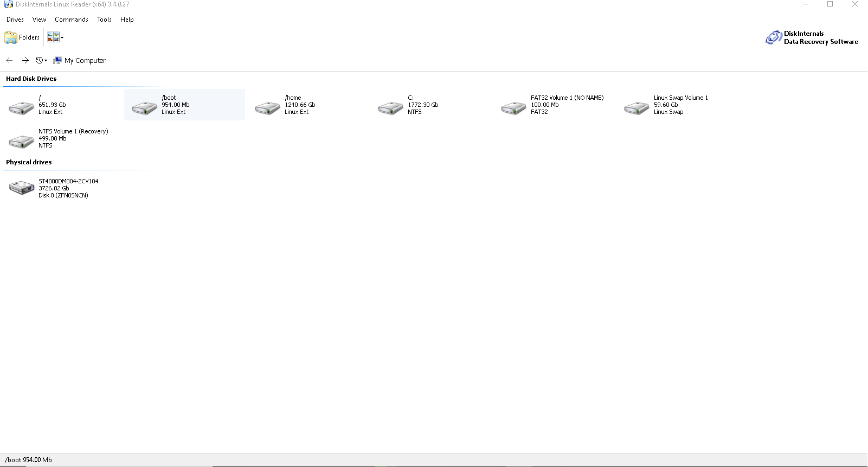Click the '/boot 954.00 Mb' status bar text
Viewport: 868px width, 467px height.
pos(29,460)
